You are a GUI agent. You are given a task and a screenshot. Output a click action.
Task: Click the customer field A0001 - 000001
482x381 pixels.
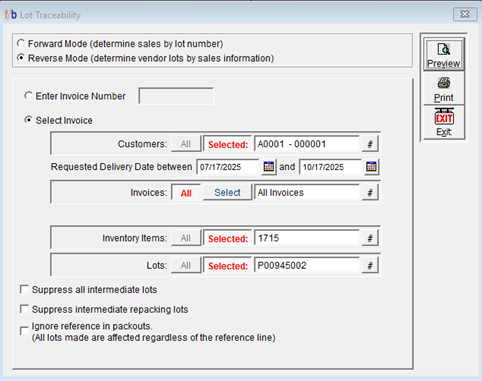[307, 144]
